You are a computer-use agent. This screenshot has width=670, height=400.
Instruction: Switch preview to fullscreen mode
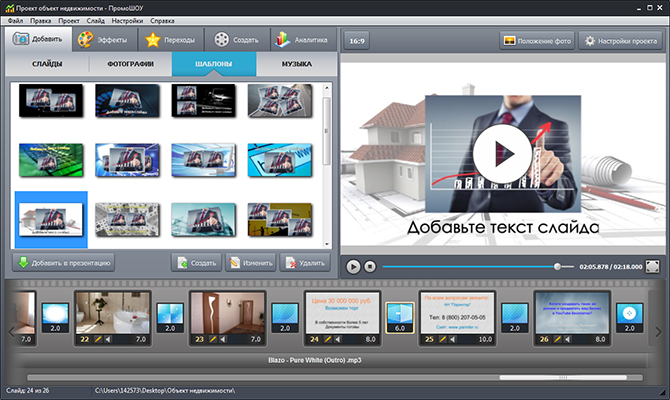tap(652, 267)
